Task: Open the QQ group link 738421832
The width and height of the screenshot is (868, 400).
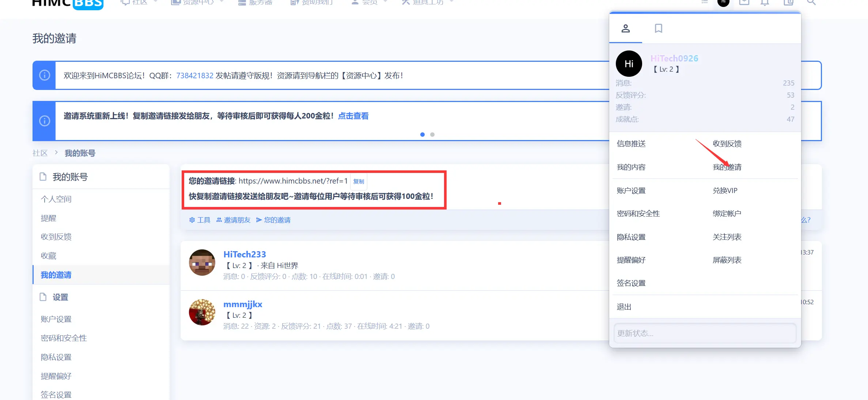Action: click(194, 76)
